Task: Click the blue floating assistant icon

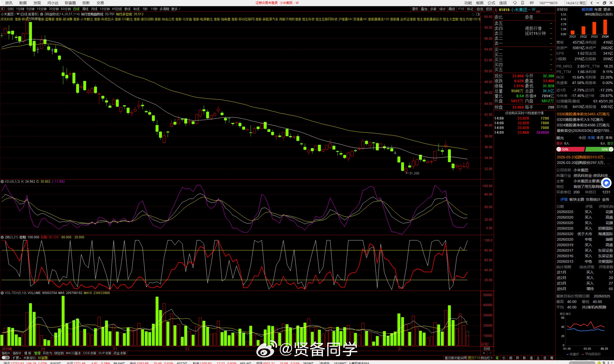Action: click(x=606, y=183)
